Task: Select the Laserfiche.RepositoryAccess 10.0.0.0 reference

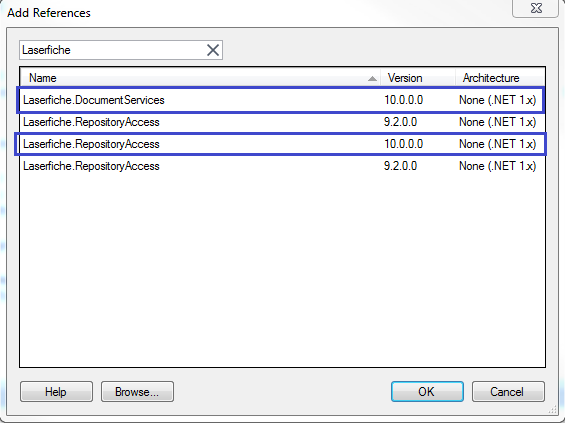Action: coord(281,144)
